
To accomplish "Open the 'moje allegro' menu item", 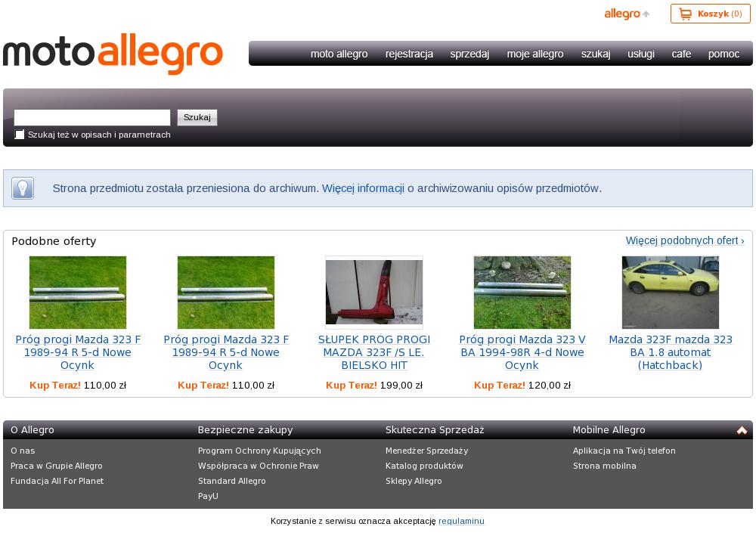I will tap(535, 54).
